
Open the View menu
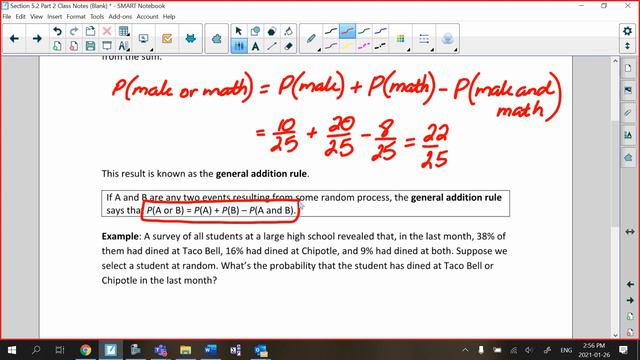[x=36, y=17]
